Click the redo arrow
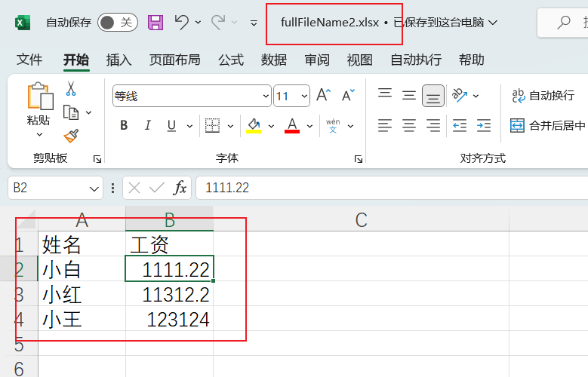The image size is (588, 377). pyautogui.click(x=218, y=22)
